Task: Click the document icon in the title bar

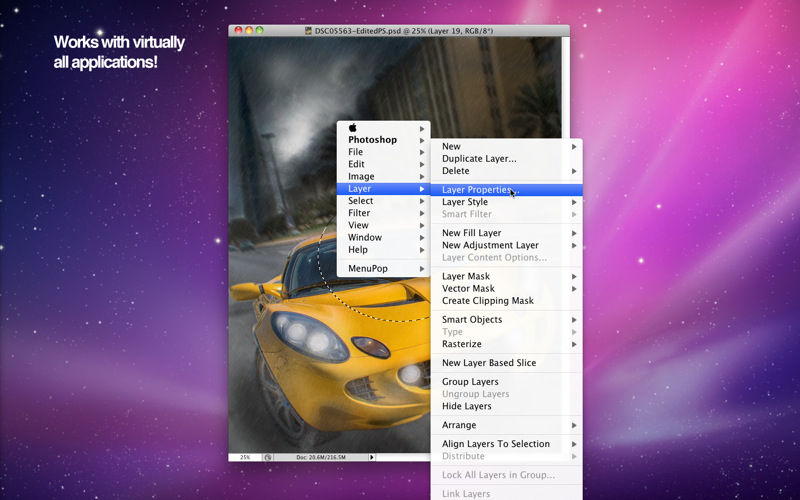Action: click(x=308, y=31)
